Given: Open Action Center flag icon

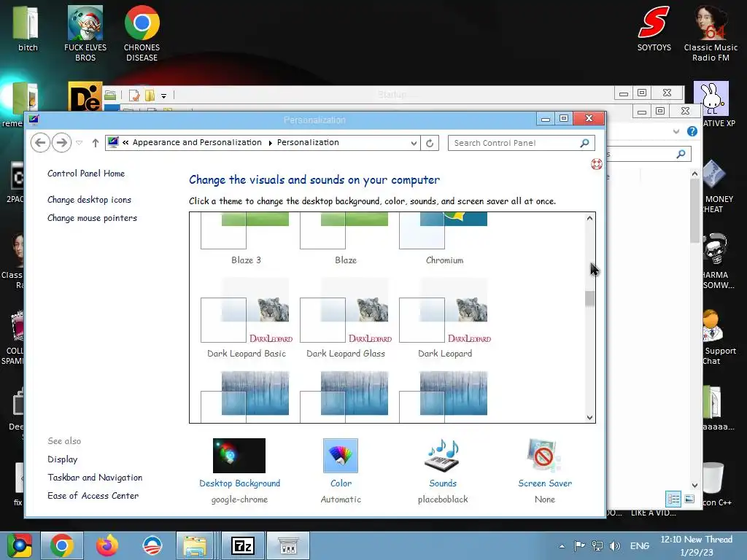Looking at the screenshot, I should (x=579, y=545).
